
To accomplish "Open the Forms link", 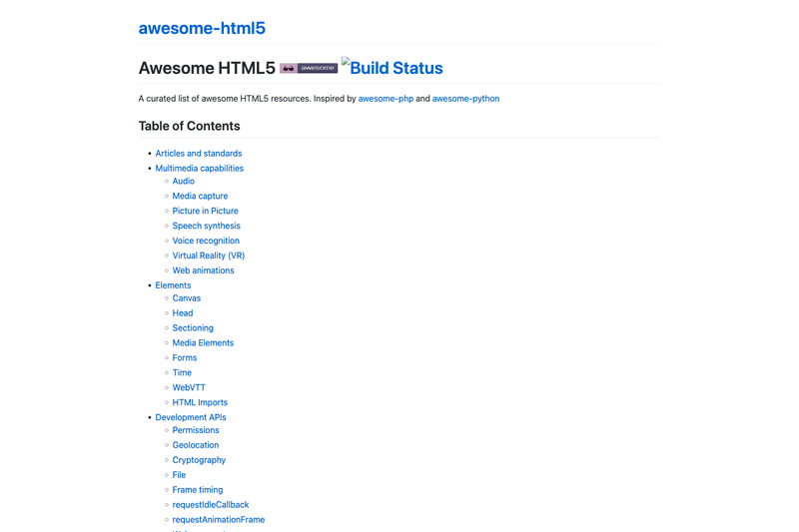I will pyautogui.click(x=185, y=358).
